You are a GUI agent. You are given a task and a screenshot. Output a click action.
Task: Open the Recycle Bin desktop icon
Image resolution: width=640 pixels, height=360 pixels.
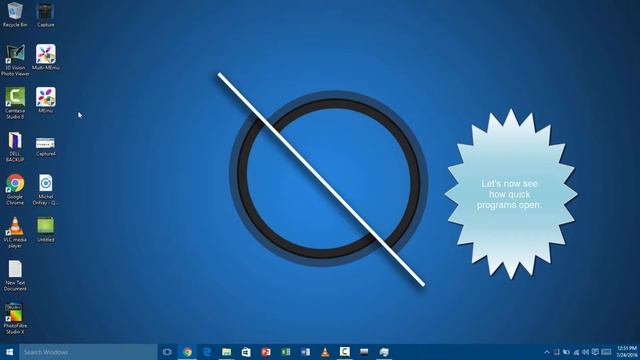coord(15,14)
